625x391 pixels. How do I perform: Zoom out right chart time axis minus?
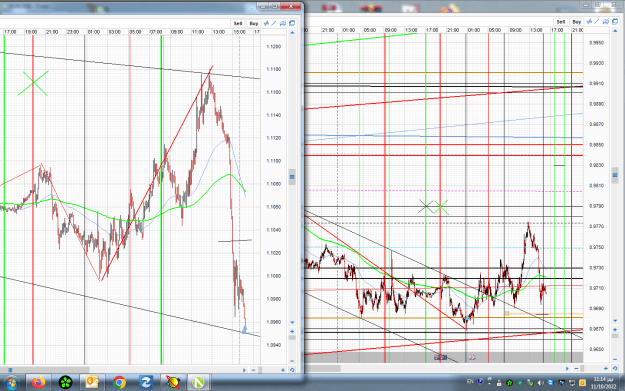coord(576,369)
